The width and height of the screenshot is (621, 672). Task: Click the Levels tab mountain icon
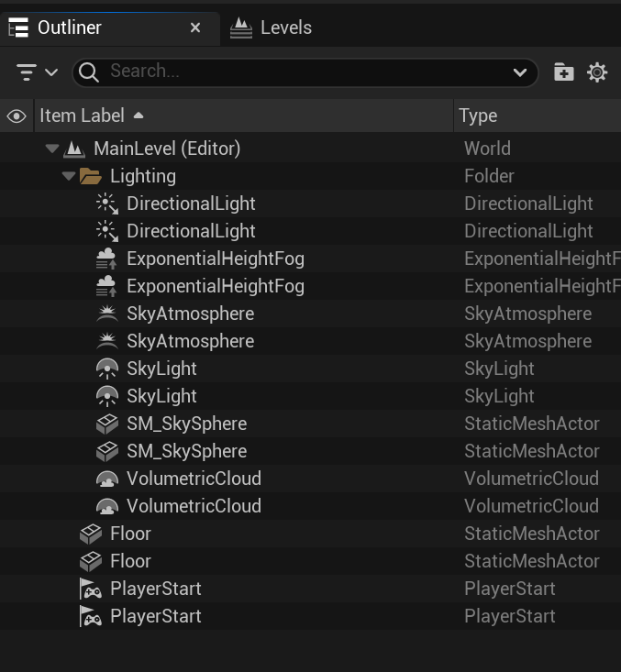tap(241, 28)
